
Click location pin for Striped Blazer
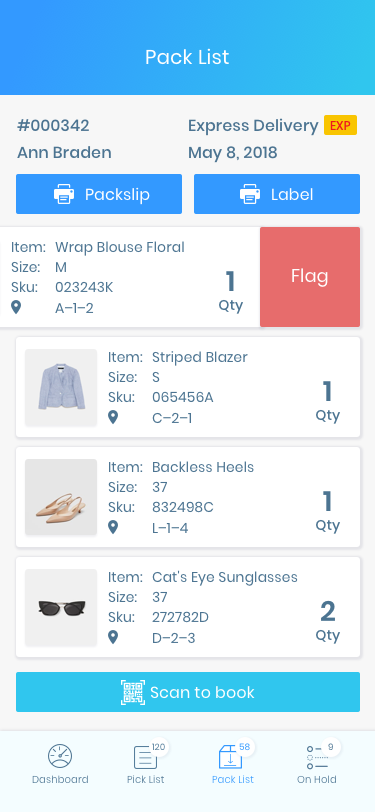[113, 417]
